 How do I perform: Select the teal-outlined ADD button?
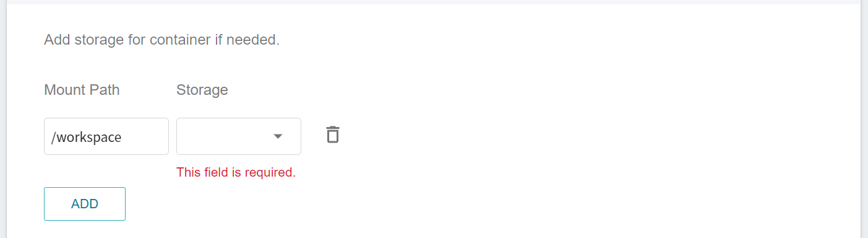pos(85,204)
